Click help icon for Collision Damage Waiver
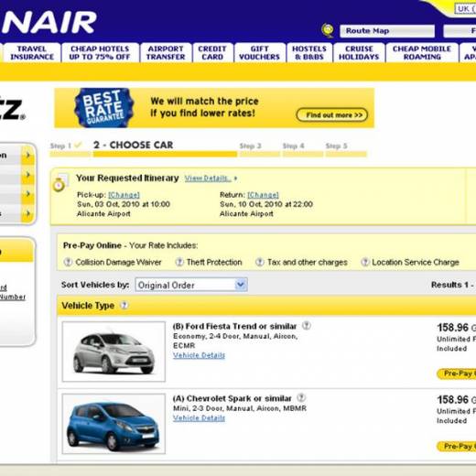Screen dimensions: 476x476 tap(68, 262)
